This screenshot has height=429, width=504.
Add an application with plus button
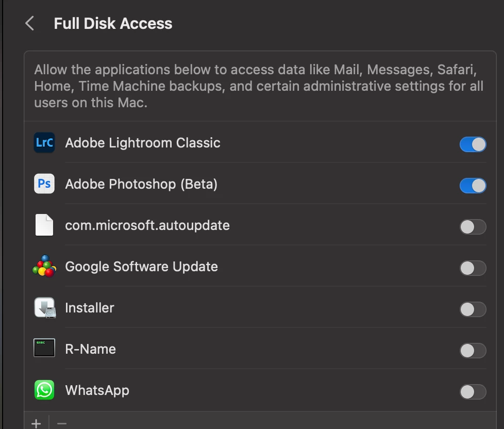pyautogui.click(x=36, y=423)
